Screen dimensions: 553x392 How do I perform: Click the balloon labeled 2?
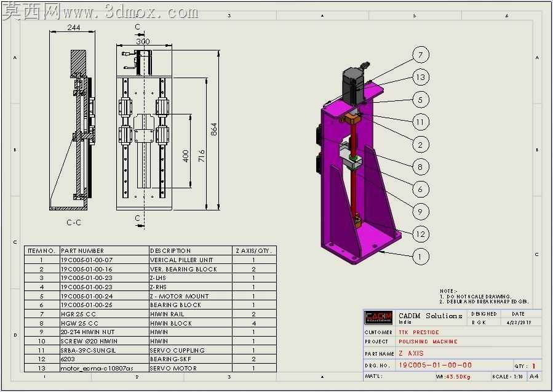pyautogui.click(x=420, y=145)
